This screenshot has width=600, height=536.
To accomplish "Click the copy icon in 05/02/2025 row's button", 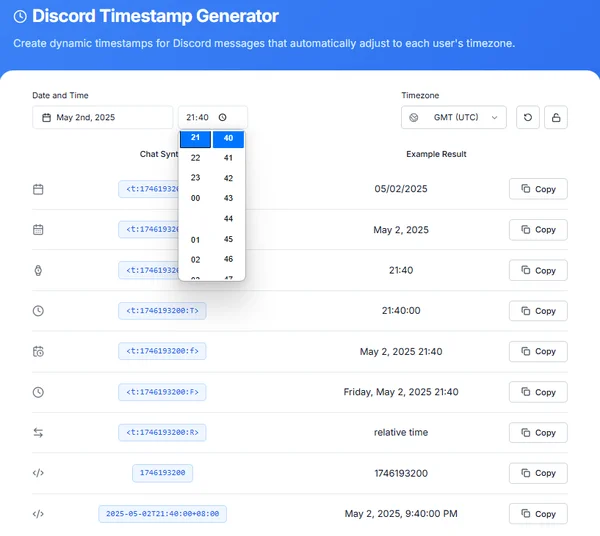I will 526,189.
